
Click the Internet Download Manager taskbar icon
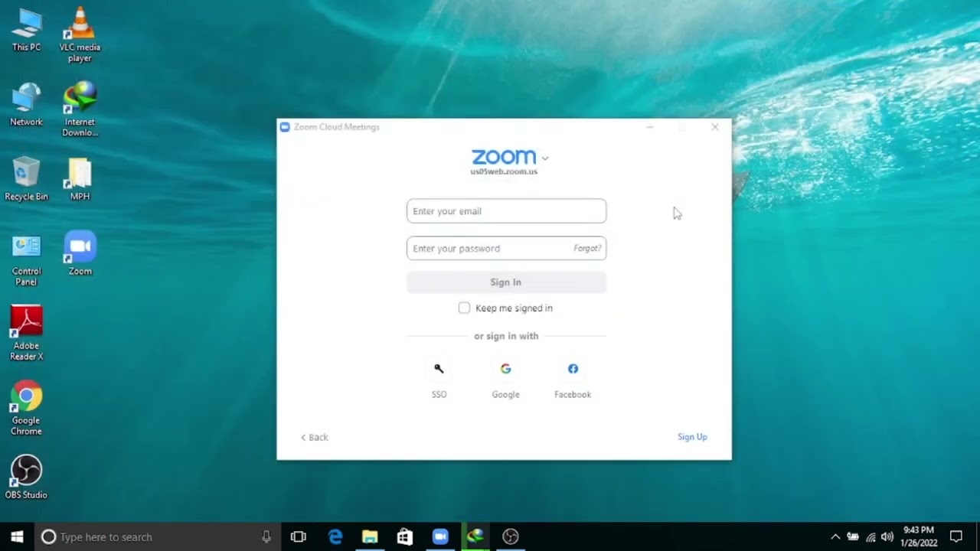(x=475, y=536)
